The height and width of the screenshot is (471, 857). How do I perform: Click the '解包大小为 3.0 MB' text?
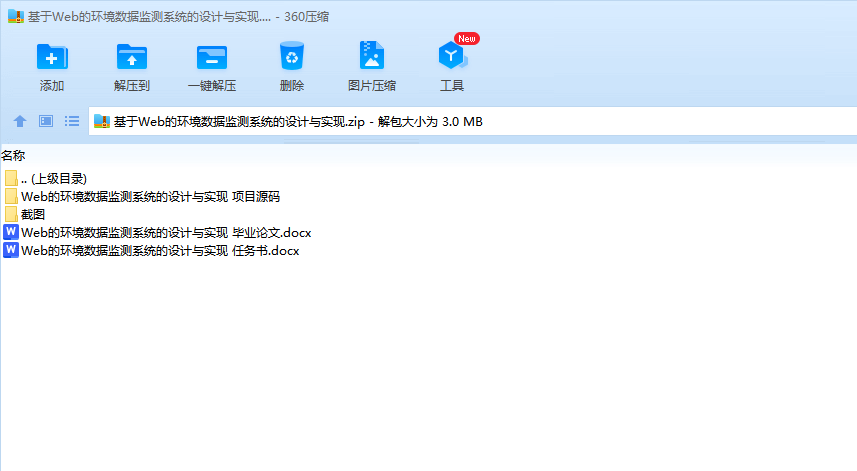tap(430, 122)
